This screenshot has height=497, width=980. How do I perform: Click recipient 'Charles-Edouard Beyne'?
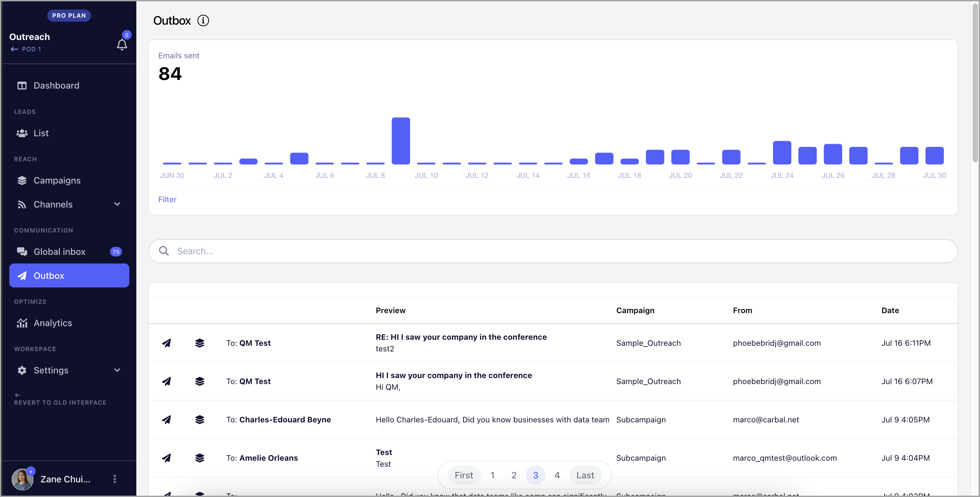pyautogui.click(x=285, y=420)
